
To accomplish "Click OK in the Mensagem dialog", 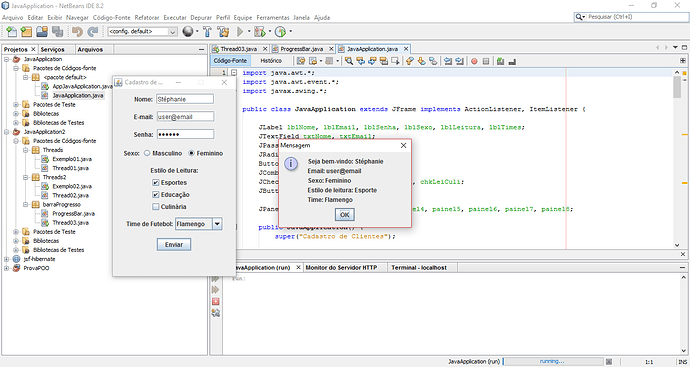I will [345, 214].
